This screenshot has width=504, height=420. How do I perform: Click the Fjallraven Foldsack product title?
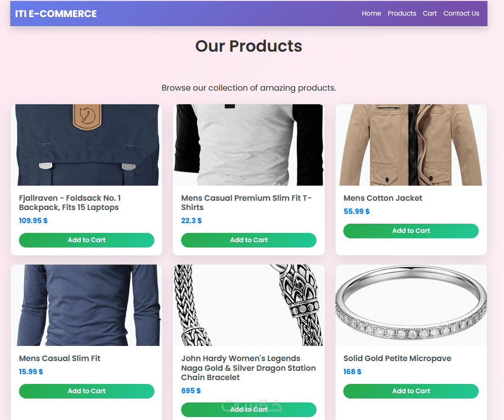[x=70, y=203]
